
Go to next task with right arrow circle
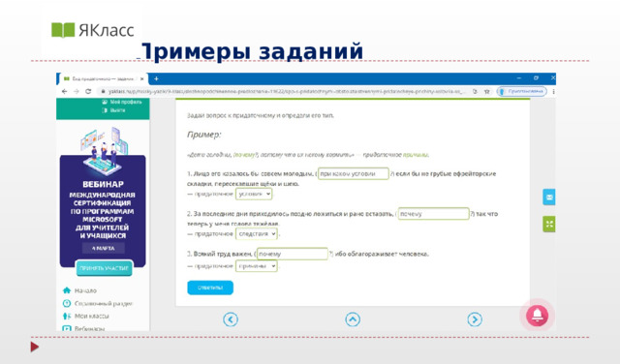(x=475, y=319)
